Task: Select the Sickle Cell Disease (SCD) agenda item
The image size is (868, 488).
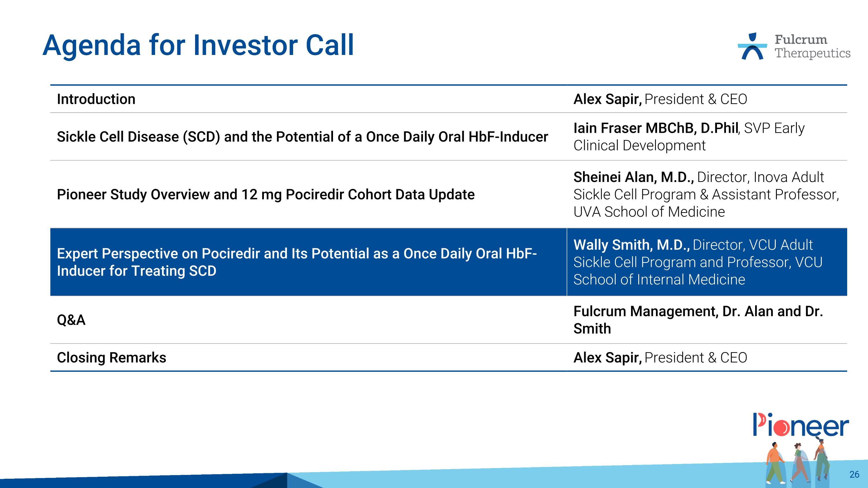Action: (x=302, y=137)
